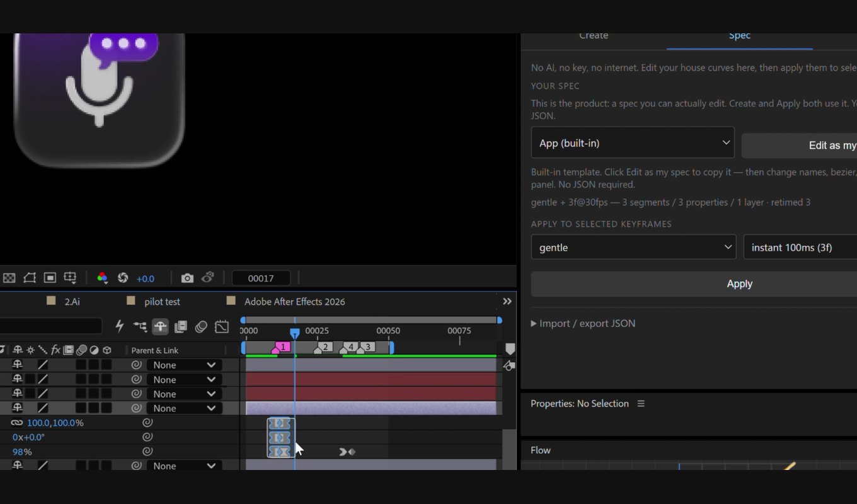Reset the viewer exposure
Image resolution: width=857 pixels, height=504 pixels.
(x=123, y=278)
